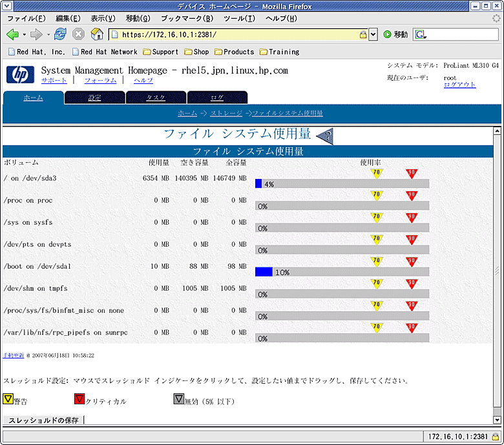504x445 pixels.
Task: Click red 90 marker for /dev/sda3
Action: [x=412, y=174]
